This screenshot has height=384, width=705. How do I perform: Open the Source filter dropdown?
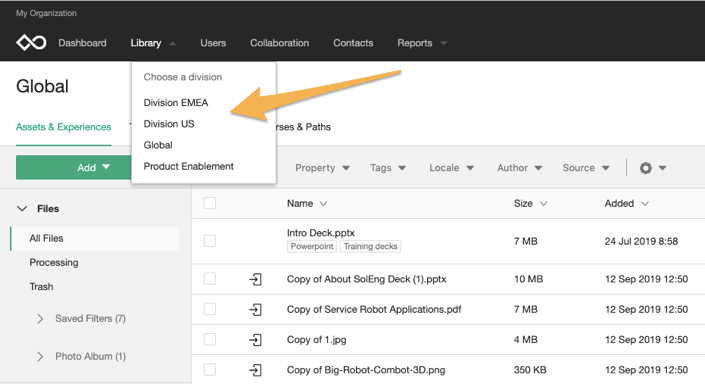(x=586, y=168)
